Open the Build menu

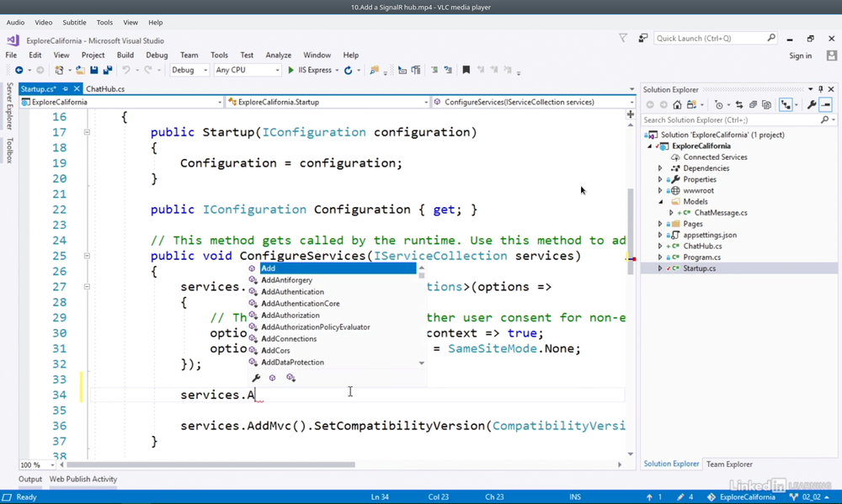coord(125,56)
